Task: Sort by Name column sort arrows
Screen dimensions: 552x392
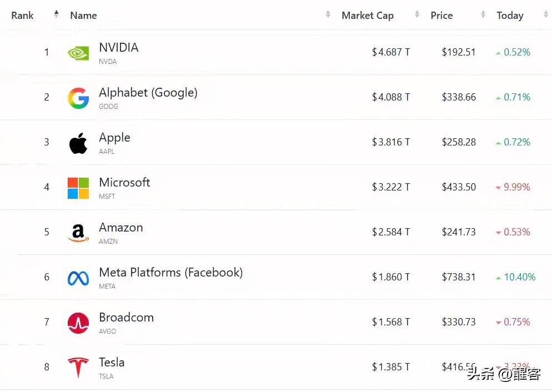Action: (328, 15)
